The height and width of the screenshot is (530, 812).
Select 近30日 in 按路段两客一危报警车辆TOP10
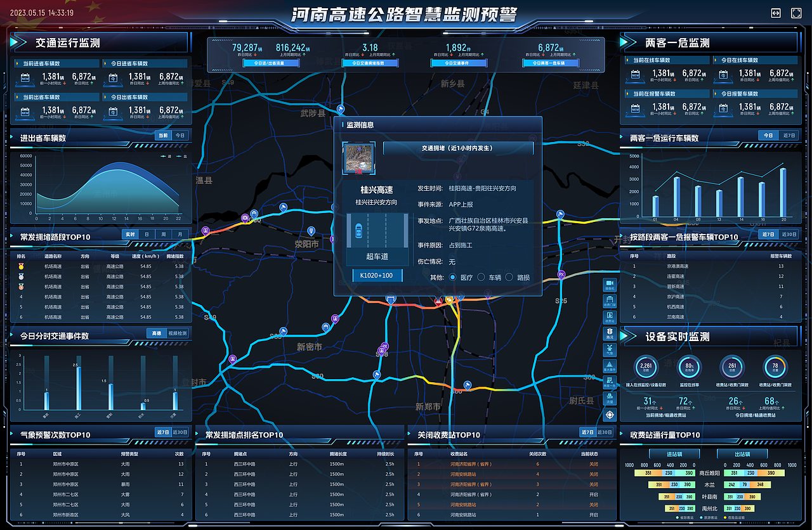[x=789, y=235]
